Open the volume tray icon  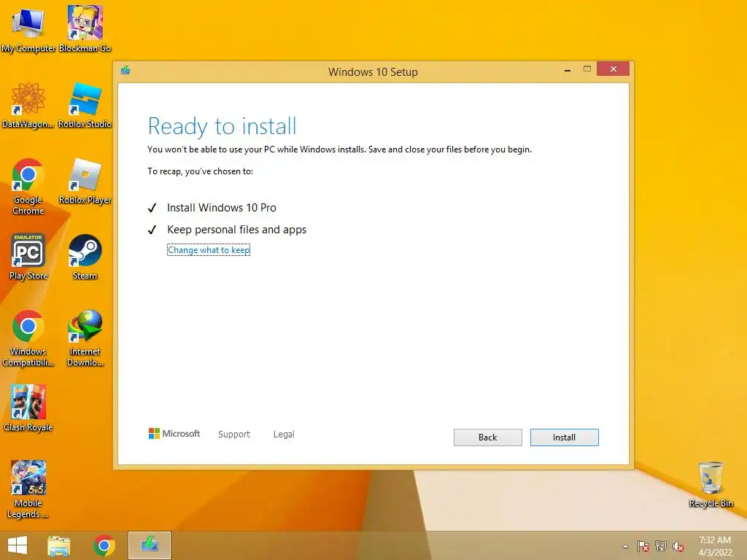coord(678,546)
